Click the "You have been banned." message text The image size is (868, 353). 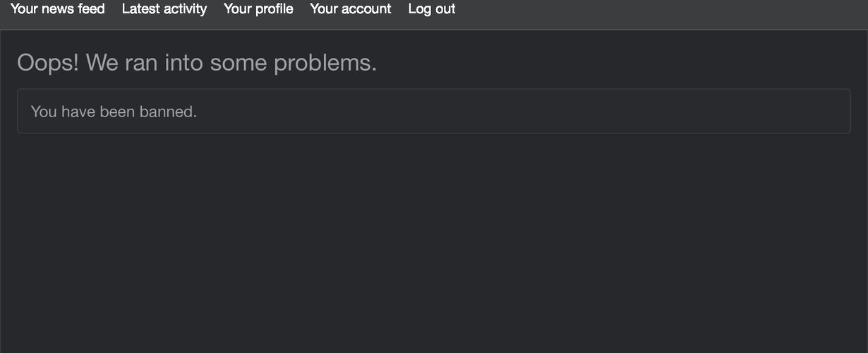(114, 112)
